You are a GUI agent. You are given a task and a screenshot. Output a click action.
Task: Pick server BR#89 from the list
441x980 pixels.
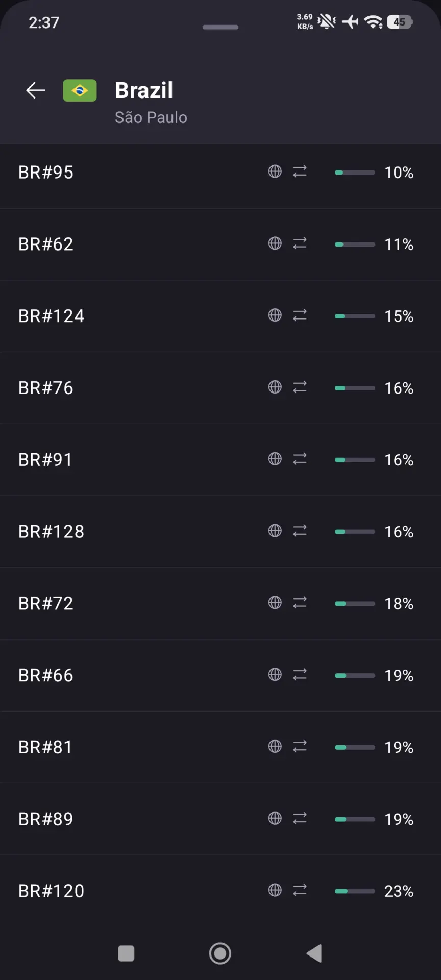coord(220,819)
